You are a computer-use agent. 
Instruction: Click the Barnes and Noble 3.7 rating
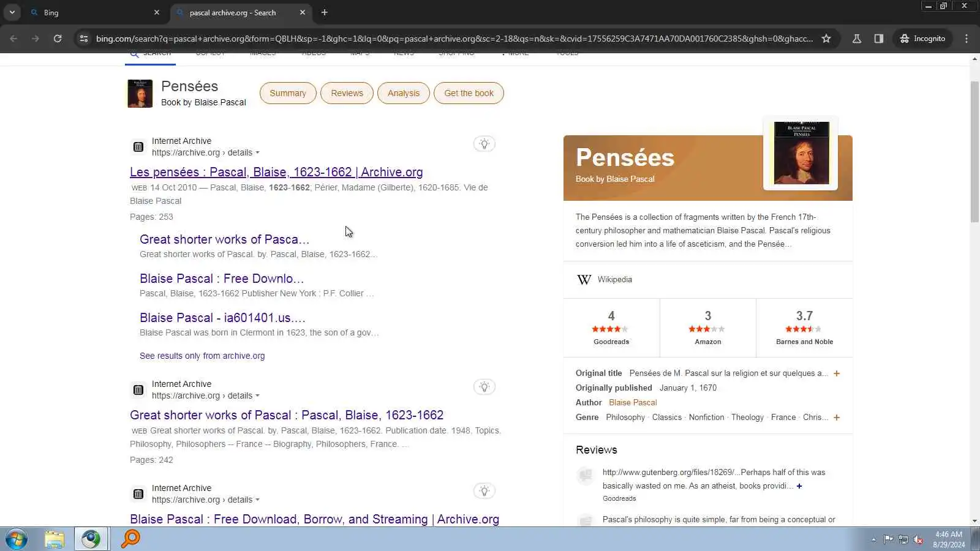tap(804, 328)
